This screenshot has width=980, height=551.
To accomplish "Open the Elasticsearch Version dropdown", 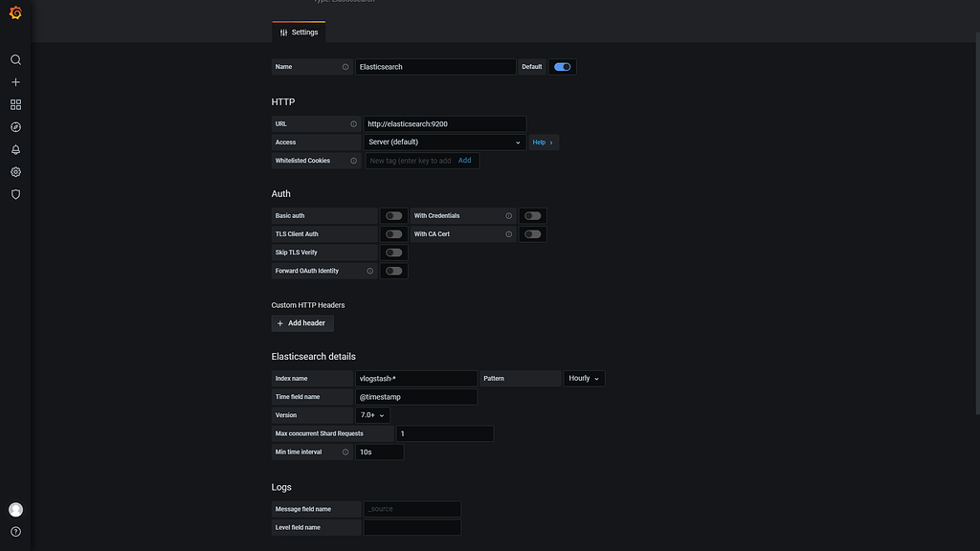I will tap(371, 414).
